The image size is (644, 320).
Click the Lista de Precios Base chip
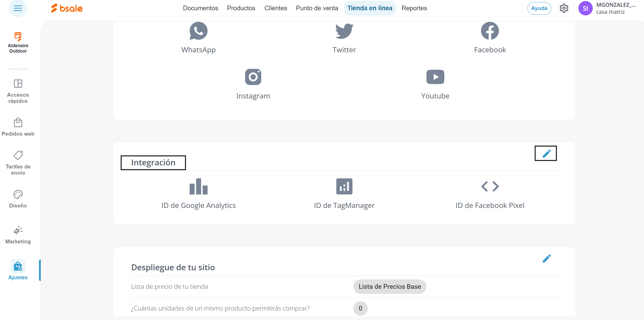(390, 286)
